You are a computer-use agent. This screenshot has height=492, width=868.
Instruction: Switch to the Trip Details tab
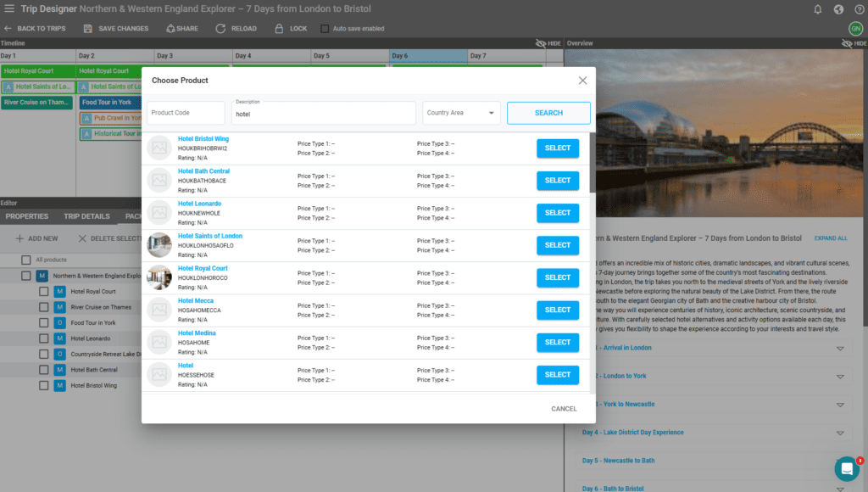[x=86, y=216]
